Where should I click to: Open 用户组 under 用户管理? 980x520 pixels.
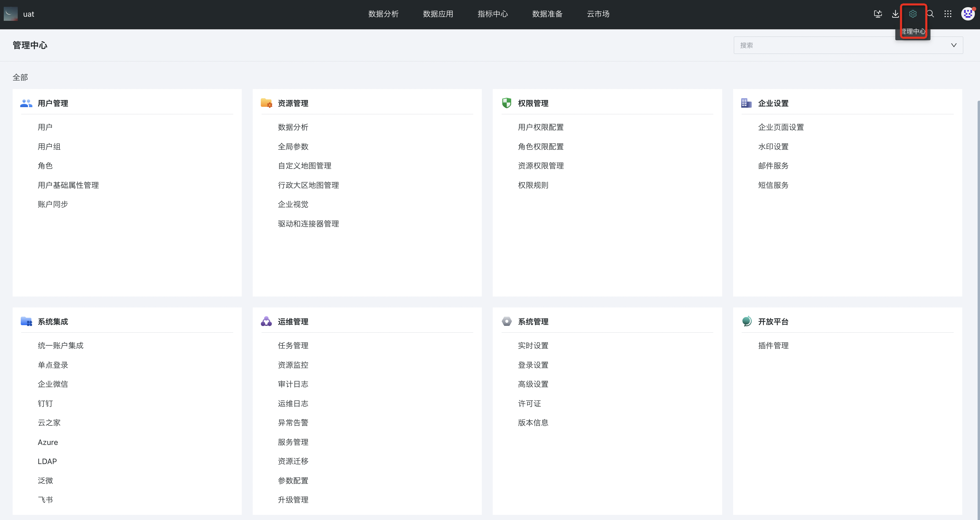[x=49, y=147]
